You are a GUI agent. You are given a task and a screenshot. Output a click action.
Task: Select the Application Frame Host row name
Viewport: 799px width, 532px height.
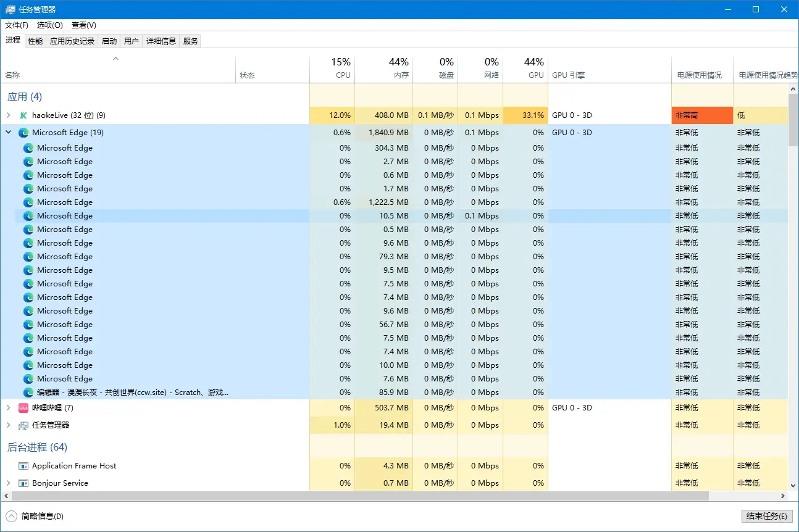click(74, 466)
